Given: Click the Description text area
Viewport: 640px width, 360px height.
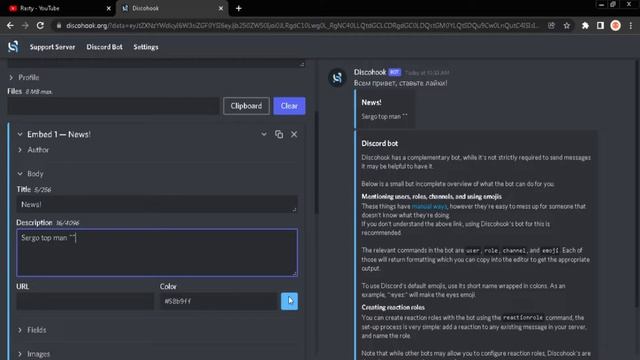Looking at the screenshot, I should click(157, 253).
